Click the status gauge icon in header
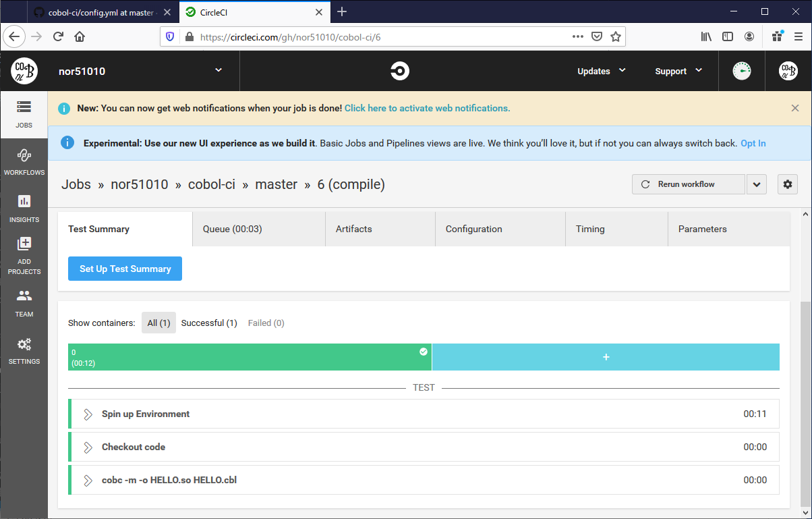This screenshot has width=812, height=519. click(741, 71)
